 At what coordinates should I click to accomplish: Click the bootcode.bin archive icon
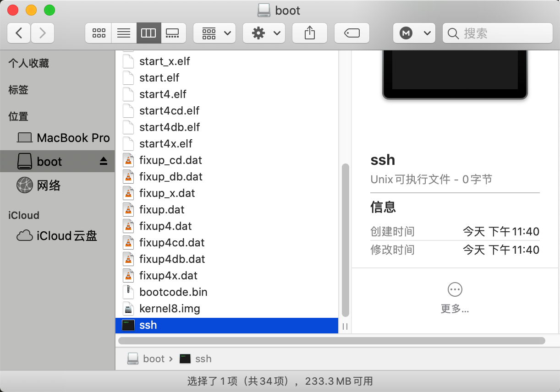129,292
